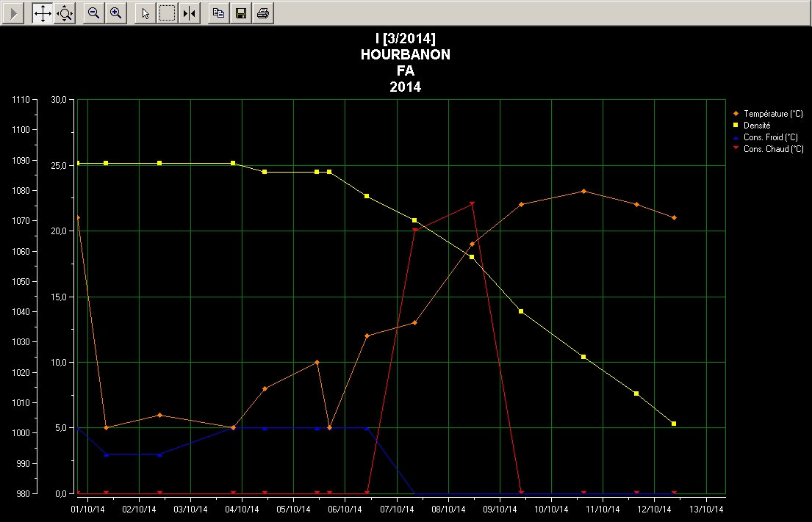Select the pan (four-arrow) tool
812x522 pixels.
(x=43, y=12)
